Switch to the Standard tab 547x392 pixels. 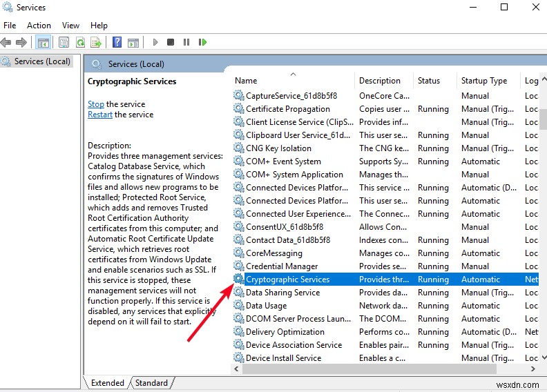151,383
